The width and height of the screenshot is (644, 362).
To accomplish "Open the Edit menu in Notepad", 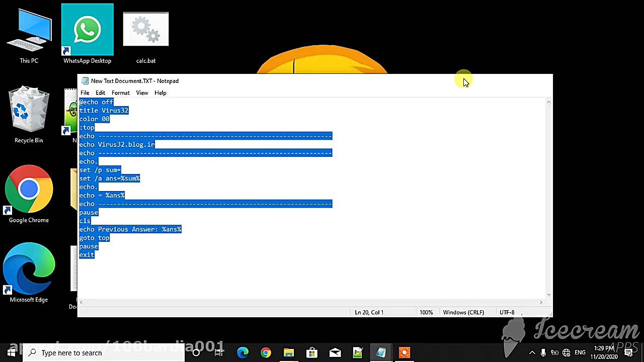I will [x=100, y=93].
